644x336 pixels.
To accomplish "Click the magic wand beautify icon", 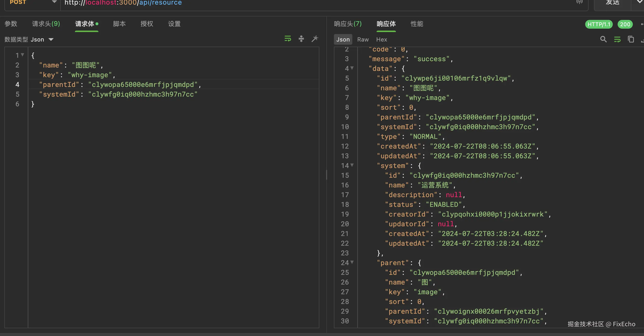I will [x=315, y=39].
